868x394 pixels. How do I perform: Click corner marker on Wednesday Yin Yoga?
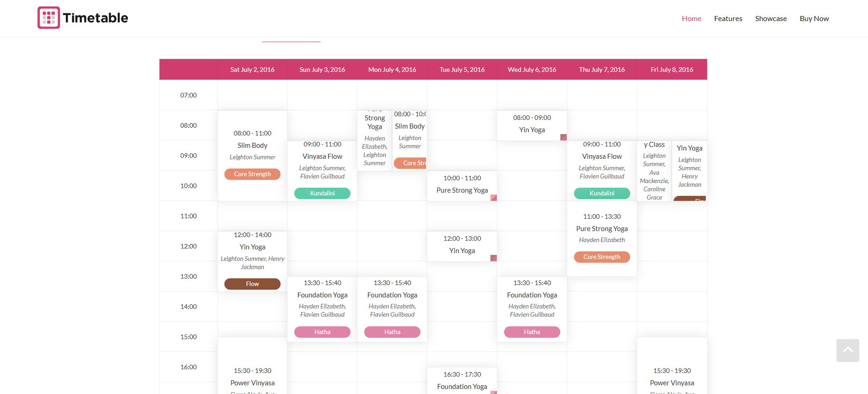click(563, 137)
